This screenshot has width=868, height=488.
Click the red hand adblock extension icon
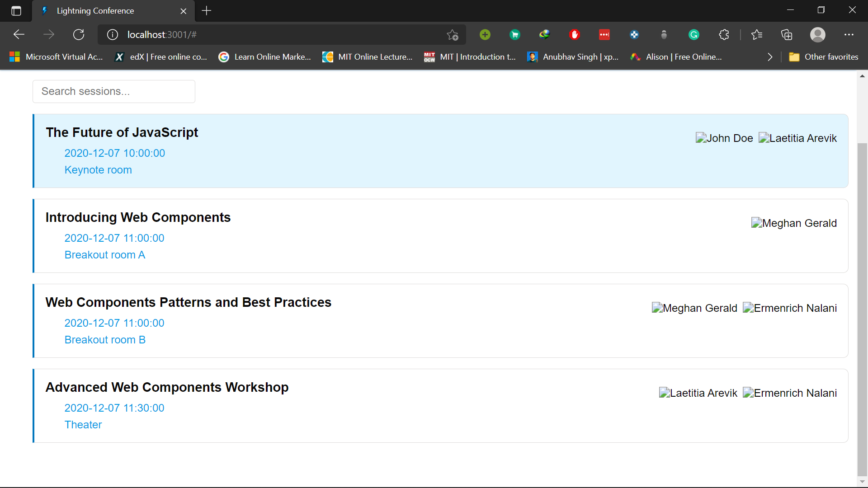coord(575,35)
